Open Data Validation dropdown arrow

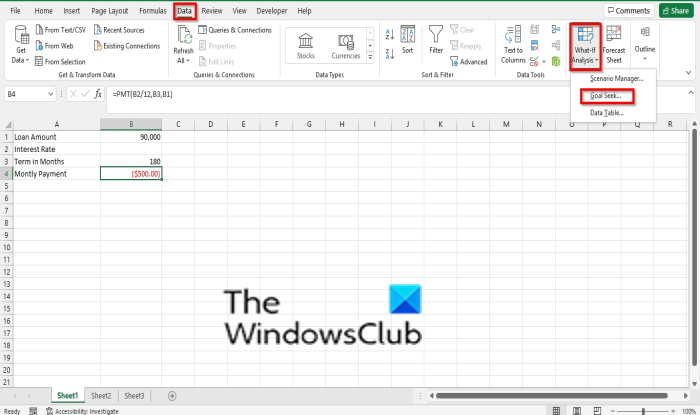tap(544, 62)
